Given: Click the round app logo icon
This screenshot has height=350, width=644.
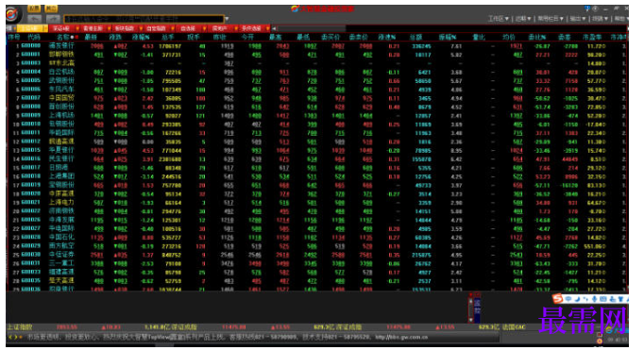Looking at the screenshot, I should point(12,14).
